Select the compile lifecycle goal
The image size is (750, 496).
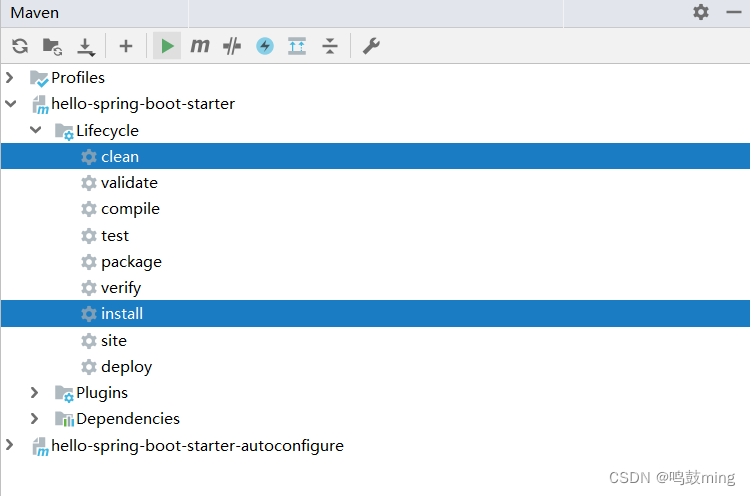(130, 209)
